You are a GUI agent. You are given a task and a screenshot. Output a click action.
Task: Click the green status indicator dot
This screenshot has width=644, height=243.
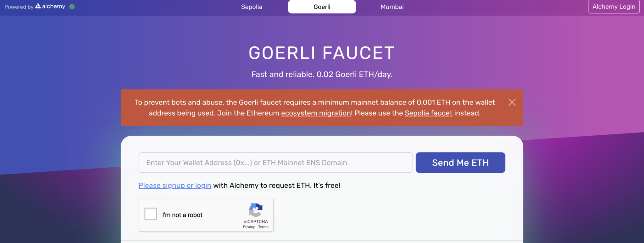tap(72, 6)
